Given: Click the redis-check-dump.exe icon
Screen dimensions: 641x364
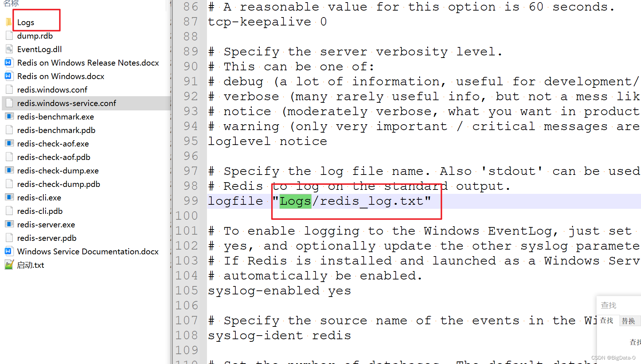Looking at the screenshot, I should [9, 170].
